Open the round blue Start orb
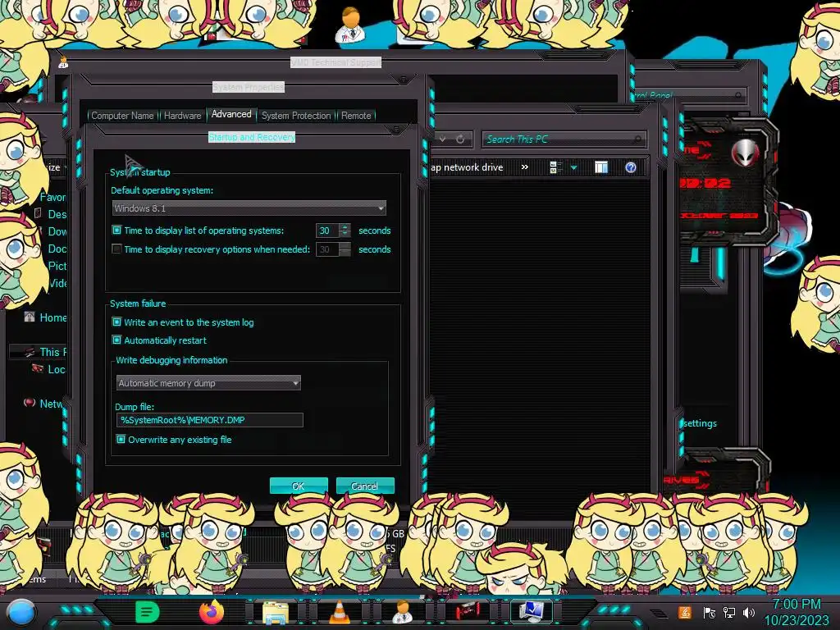Image resolution: width=840 pixels, height=630 pixels. tap(21, 612)
